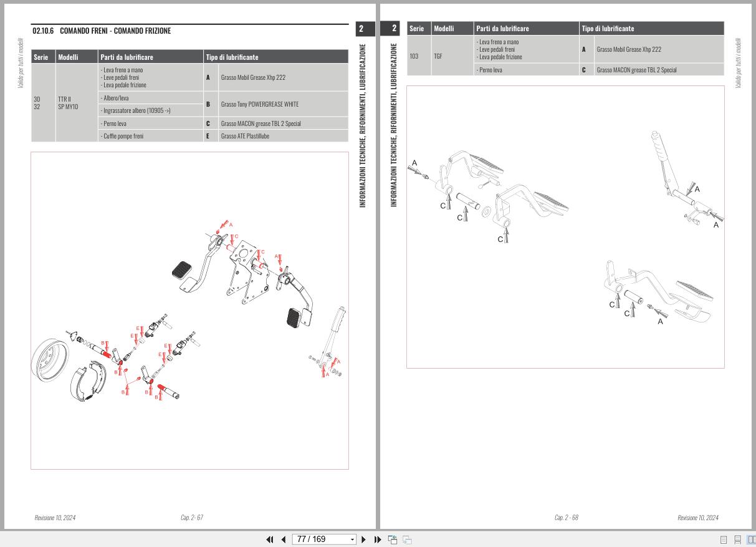This screenshot has width=756, height=547.
Task: Select the 'Grasso Mobil Grease Xhp 222' cell on left page
Action: coord(284,77)
